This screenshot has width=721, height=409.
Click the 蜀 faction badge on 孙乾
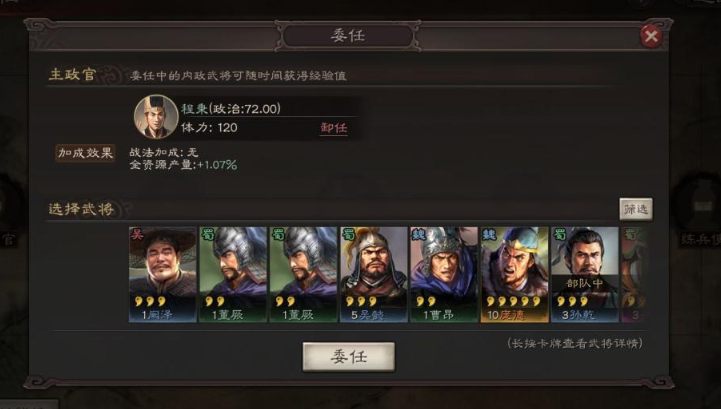(x=559, y=235)
